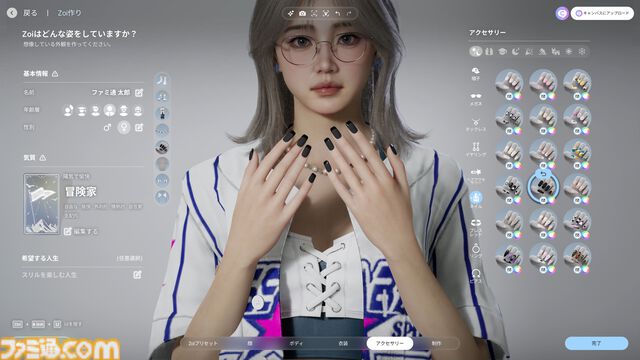640x360 pixels.
Task: Click the face-focus icon in top toolbar
Action: (x=326, y=13)
